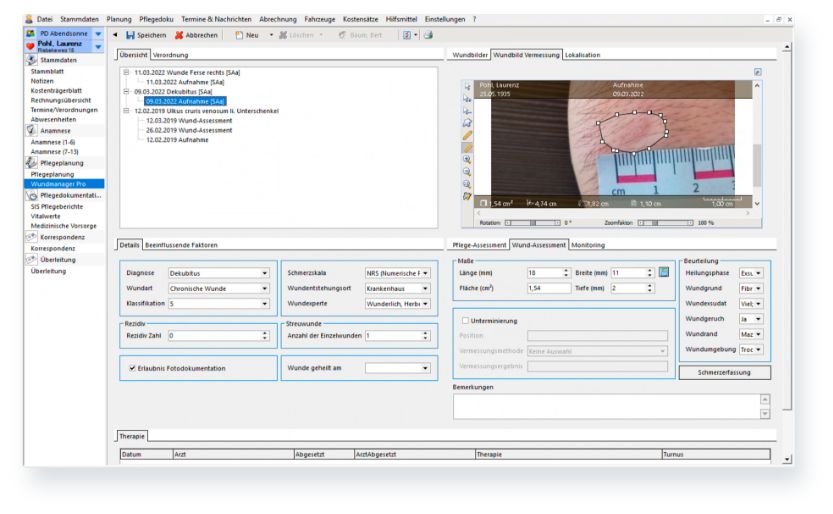Select the zoom-in magnifier tool beside wound image
The image size is (833, 514).
click(x=467, y=159)
